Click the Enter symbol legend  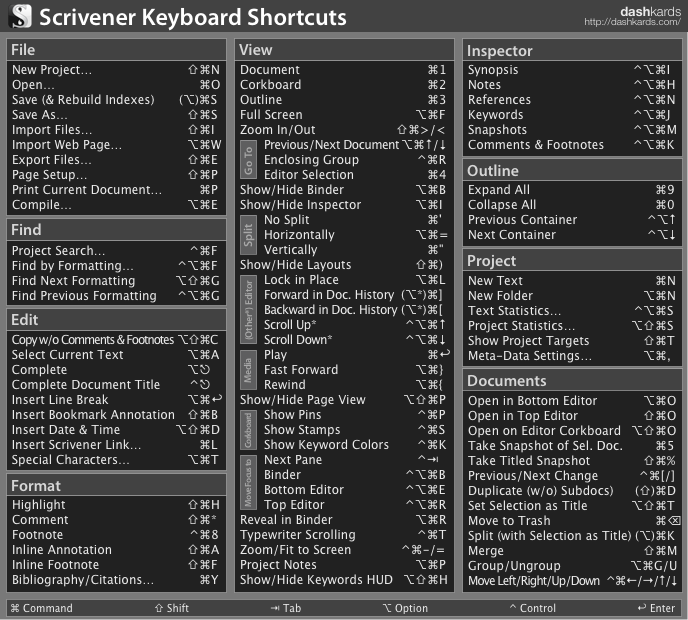point(656,608)
